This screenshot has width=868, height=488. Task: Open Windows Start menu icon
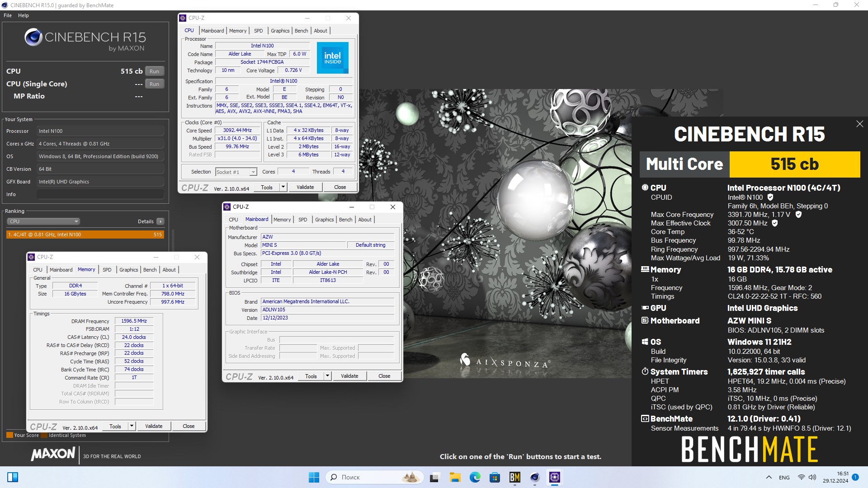pyautogui.click(x=314, y=477)
